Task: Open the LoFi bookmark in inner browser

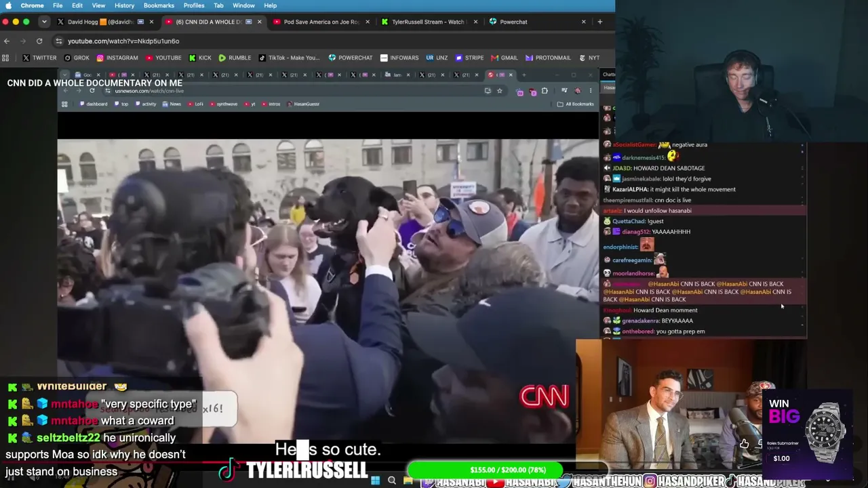Action: click(x=195, y=104)
